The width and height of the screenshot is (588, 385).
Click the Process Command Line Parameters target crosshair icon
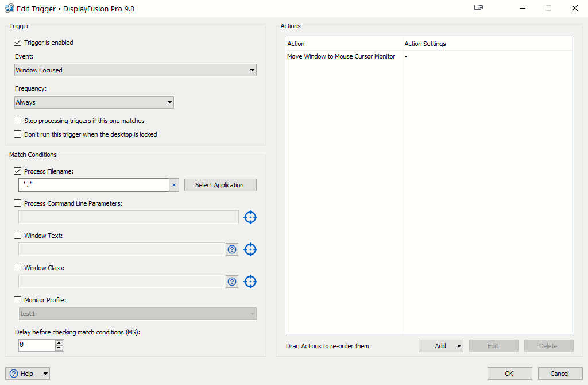click(250, 217)
